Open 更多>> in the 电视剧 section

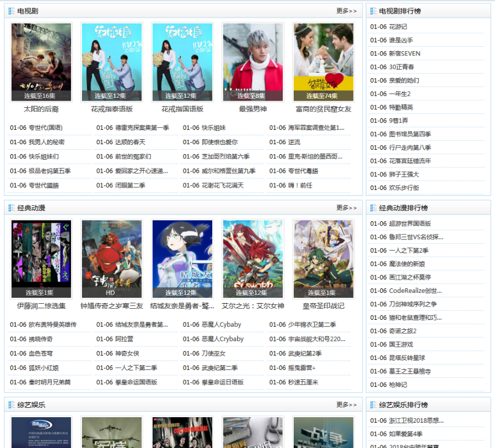point(347,10)
